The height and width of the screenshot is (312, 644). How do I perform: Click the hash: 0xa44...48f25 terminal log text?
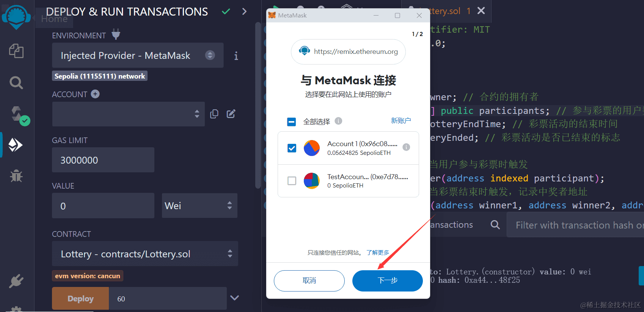click(479, 280)
